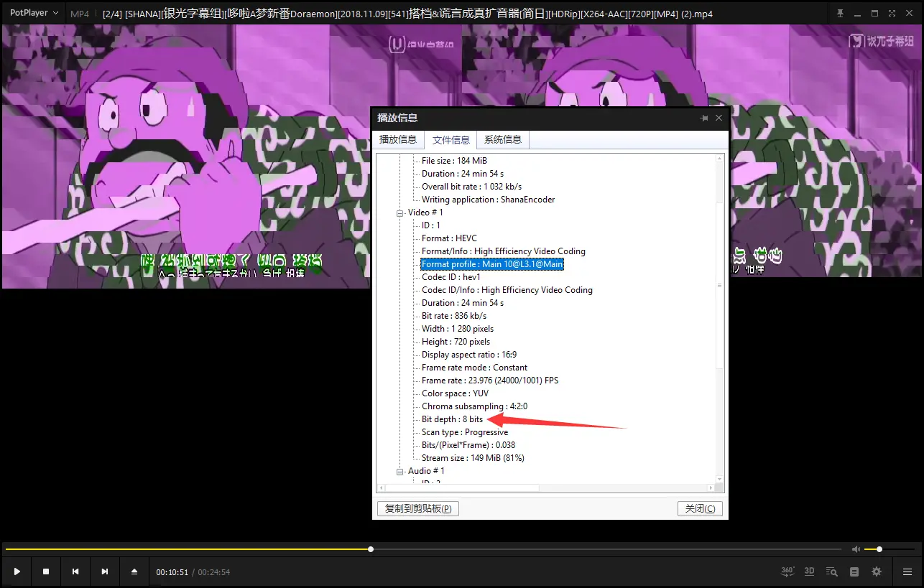Select the 'Format : HEVC' row
The height and width of the screenshot is (588, 924).
[x=449, y=238]
